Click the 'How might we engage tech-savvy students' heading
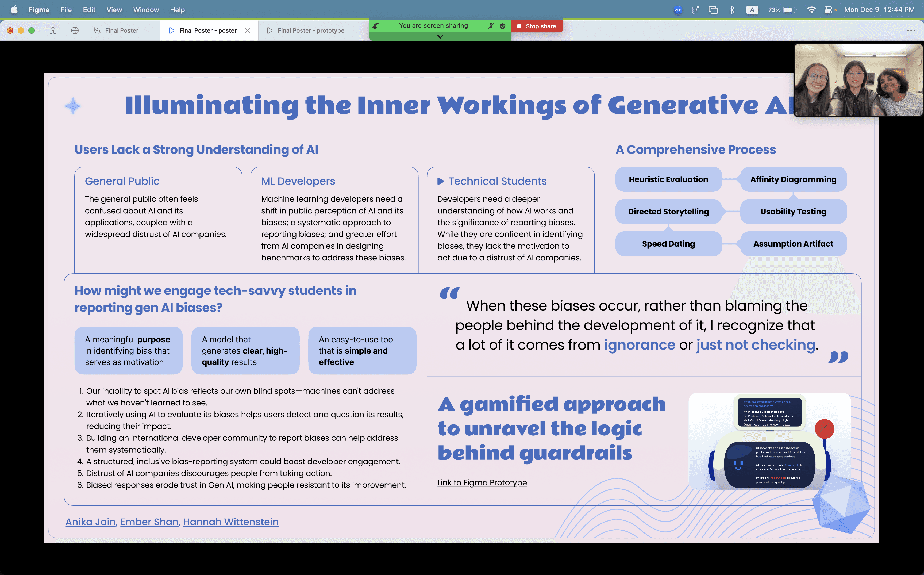 point(215,299)
